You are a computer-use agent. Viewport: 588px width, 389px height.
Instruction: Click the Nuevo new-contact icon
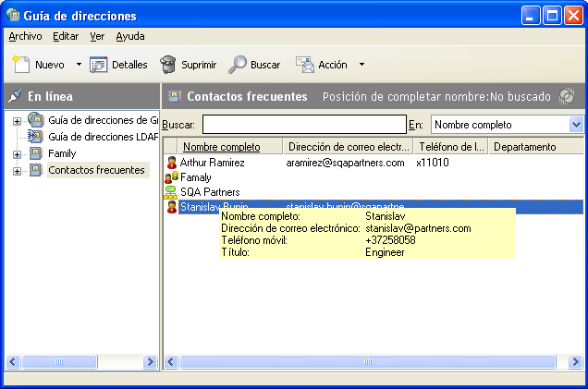21,65
